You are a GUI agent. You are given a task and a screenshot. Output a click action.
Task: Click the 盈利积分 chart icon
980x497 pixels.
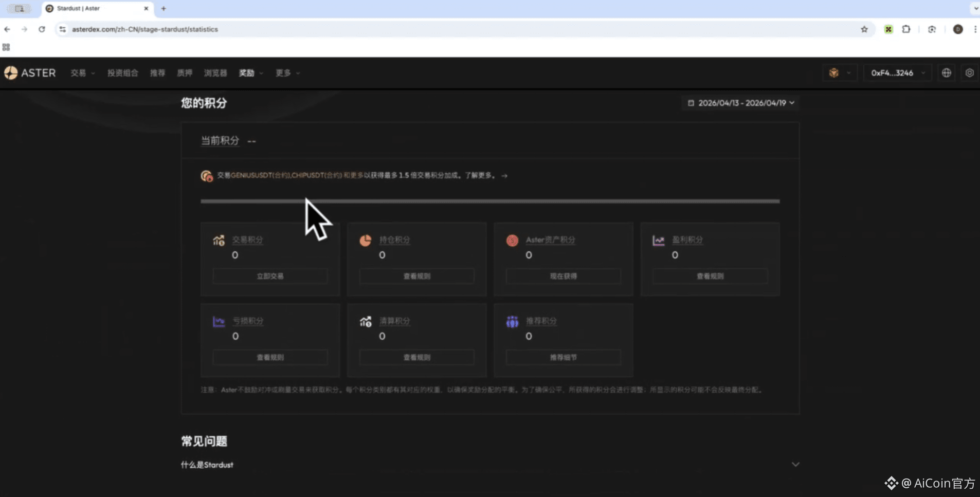pyautogui.click(x=659, y=240)
